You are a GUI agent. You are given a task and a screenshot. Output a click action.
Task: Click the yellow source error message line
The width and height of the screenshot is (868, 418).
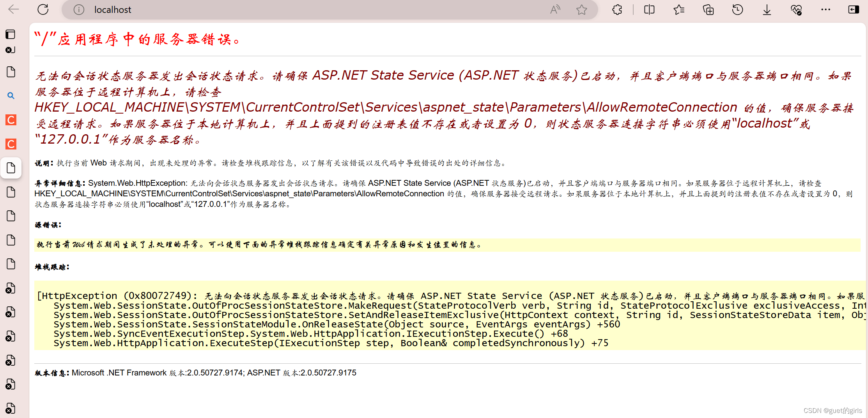[x=447, y=245]
